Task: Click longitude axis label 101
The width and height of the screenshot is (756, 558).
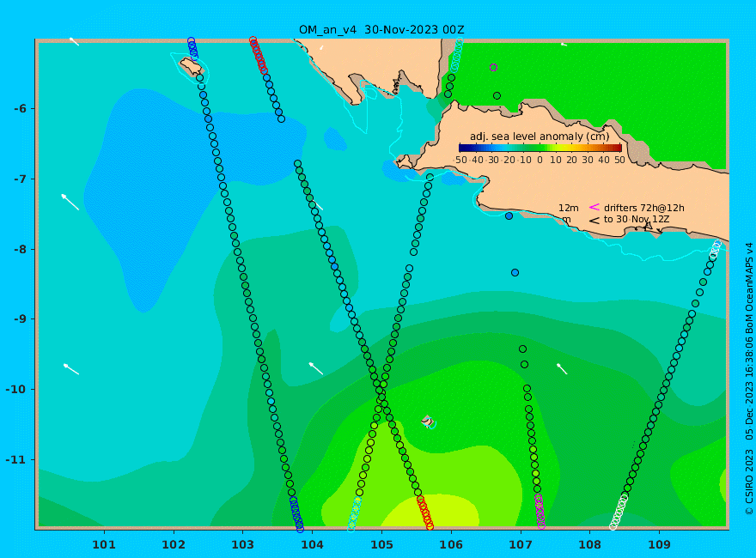Action: 104,545
